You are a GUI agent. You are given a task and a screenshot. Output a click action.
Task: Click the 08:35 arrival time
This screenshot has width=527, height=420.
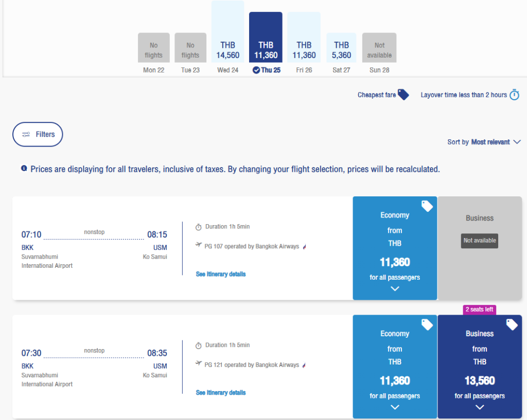click(157, 353)
